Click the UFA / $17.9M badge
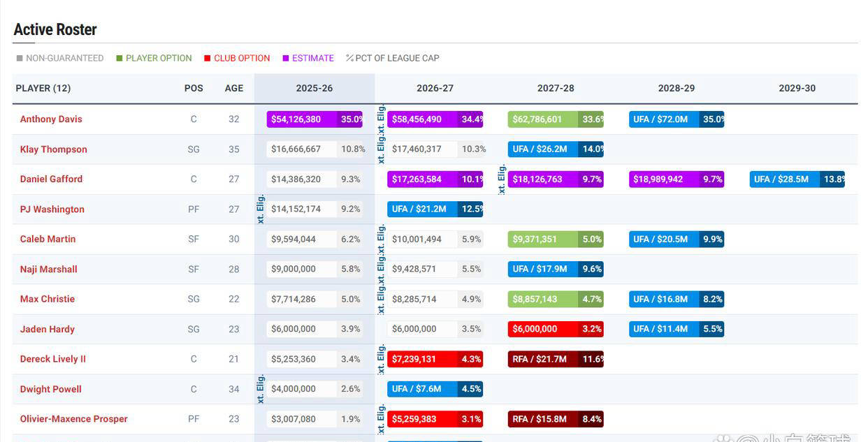 (556, 270)
